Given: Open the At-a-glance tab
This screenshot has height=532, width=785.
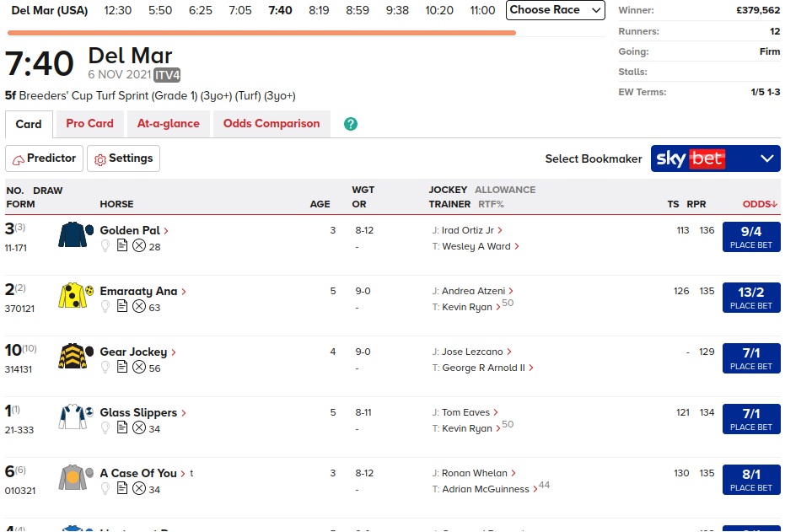Looking at the screenshot, I should pyautogui.click(x=169, y=124).
